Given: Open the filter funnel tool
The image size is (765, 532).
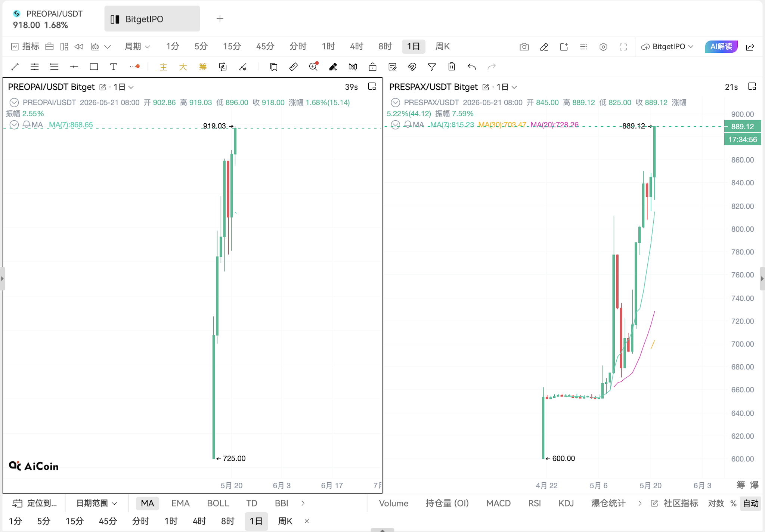Looking at the screenshot, I should click(432, 67).
